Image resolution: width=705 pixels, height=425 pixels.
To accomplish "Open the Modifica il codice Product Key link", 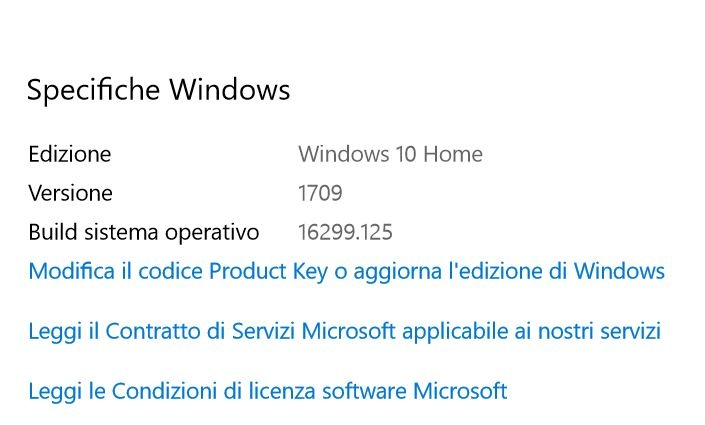I will pos(346,271).
